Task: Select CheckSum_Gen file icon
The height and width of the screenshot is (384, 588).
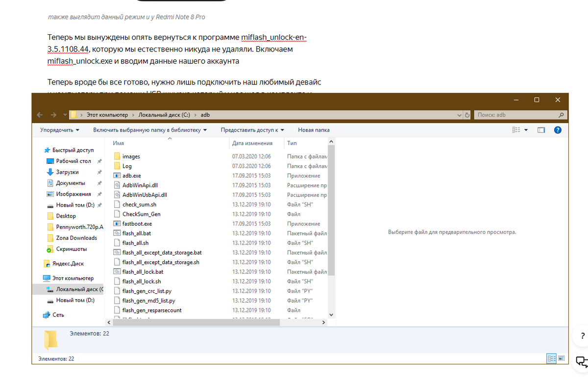Action: click(117, 214)
